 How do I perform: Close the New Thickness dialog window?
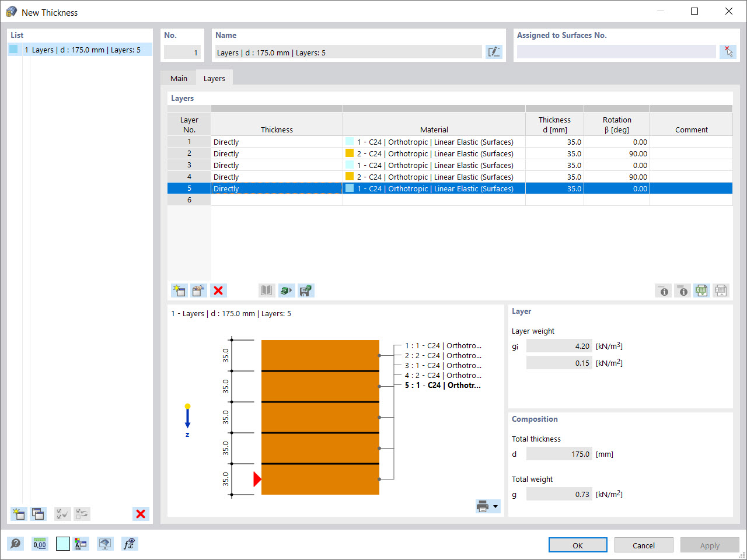[x=729, y=11]
